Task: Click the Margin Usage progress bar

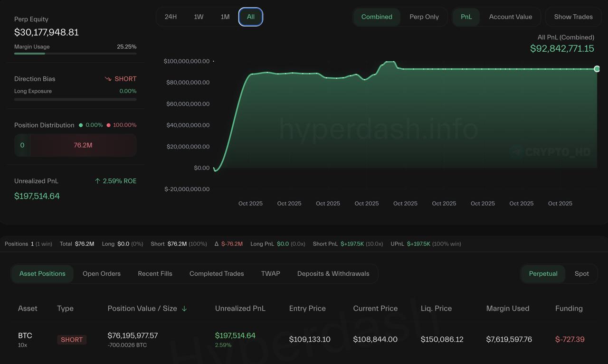Action: pyautogui.click(x=75, y=54)
